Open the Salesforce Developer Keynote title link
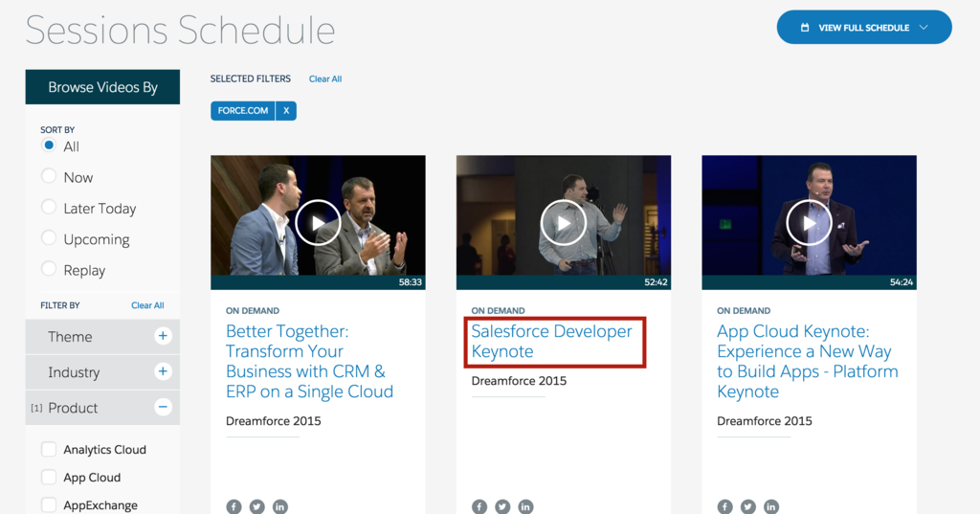Image resolution: width=980 pixels, height=514 pixels. (552, 342)
